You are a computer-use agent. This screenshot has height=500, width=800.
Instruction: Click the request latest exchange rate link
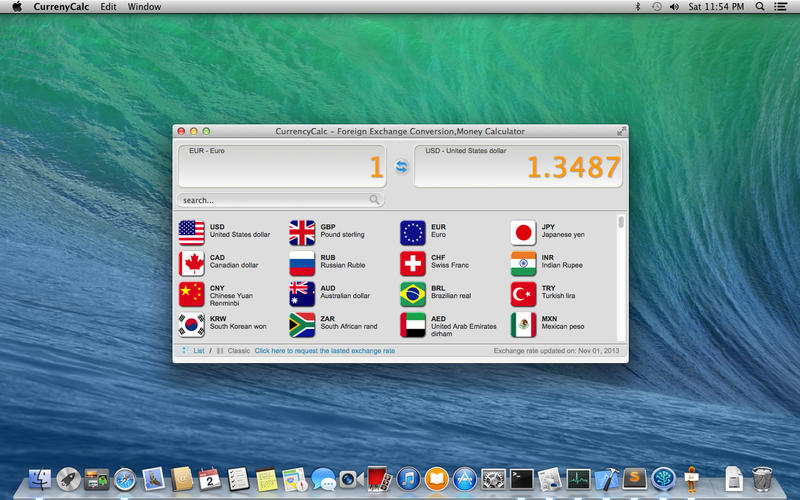tap(324, 351)
